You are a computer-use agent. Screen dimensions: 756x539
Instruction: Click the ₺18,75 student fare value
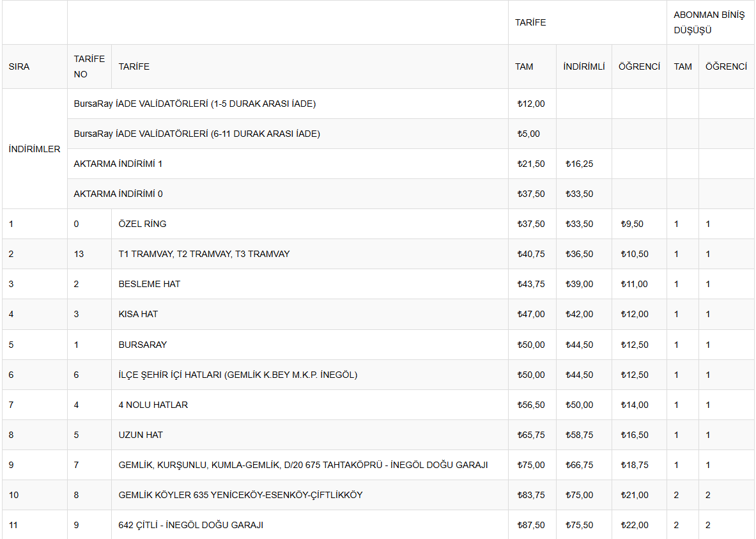click(635, 465)
